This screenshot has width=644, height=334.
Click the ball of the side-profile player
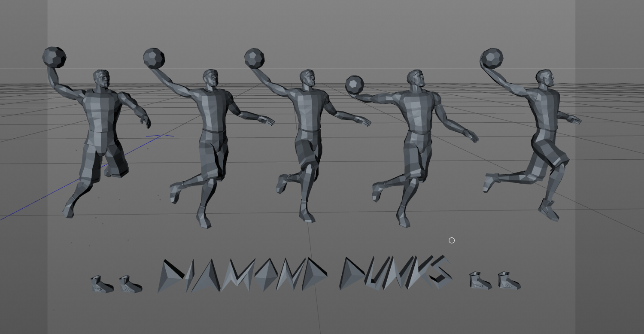(x=492, y=58)
